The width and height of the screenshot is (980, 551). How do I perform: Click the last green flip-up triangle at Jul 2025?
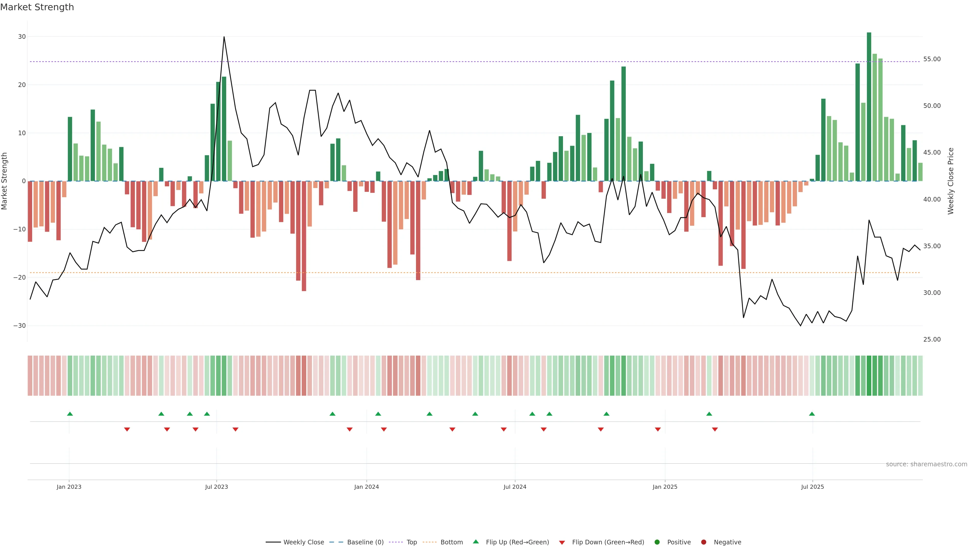point(812,414)
